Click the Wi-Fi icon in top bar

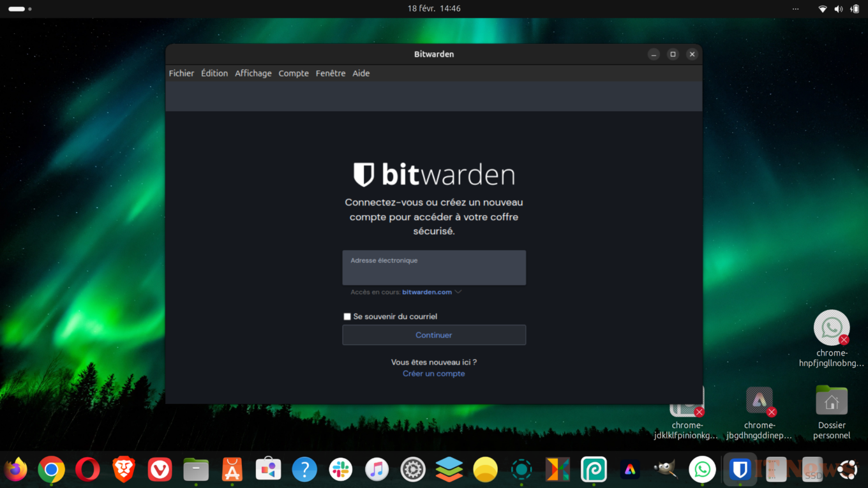(x=823, y=9)
